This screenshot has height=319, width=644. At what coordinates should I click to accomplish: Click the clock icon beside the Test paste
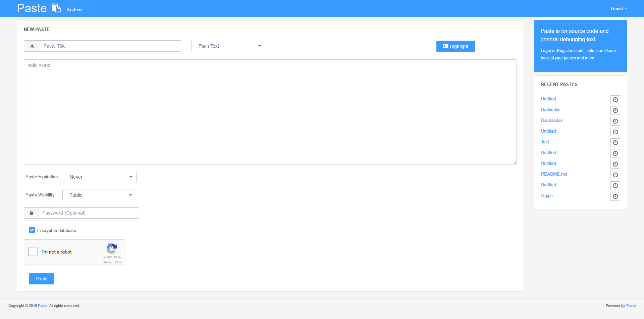click(615, 143)
